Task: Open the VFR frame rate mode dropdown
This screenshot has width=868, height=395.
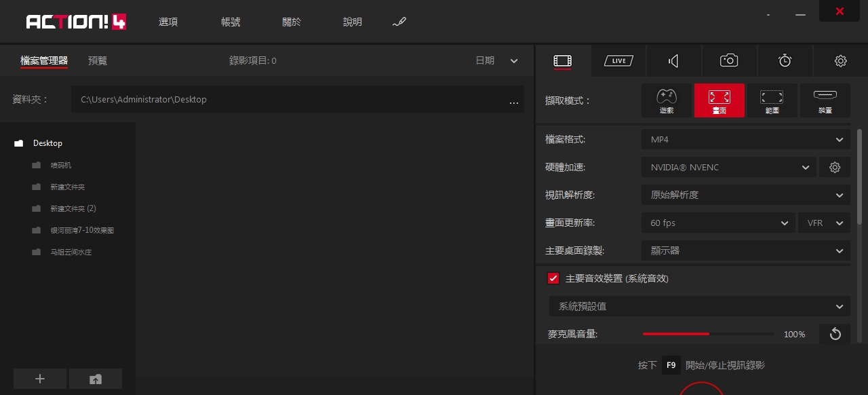Action: [824, 223]
